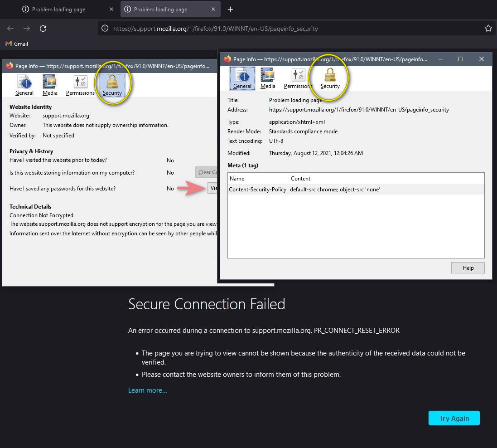This screenshot has width=497, height=448.
Task: Reload the current page
Action: point(43,29)
